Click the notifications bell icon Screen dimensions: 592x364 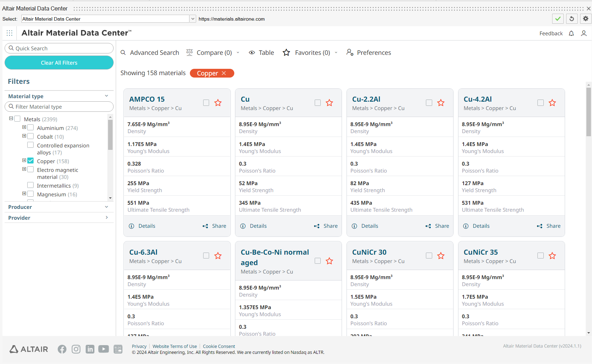[x=571, y=34]
